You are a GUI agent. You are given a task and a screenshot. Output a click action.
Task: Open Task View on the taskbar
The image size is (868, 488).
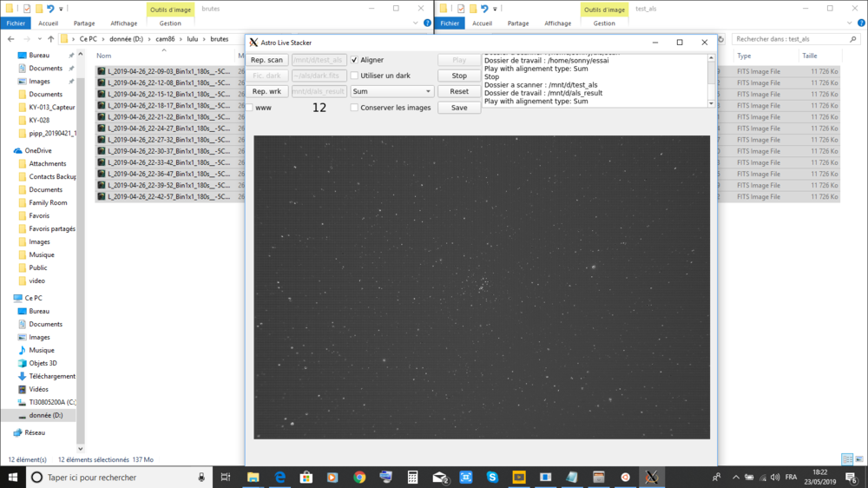(x=226, y=477)
